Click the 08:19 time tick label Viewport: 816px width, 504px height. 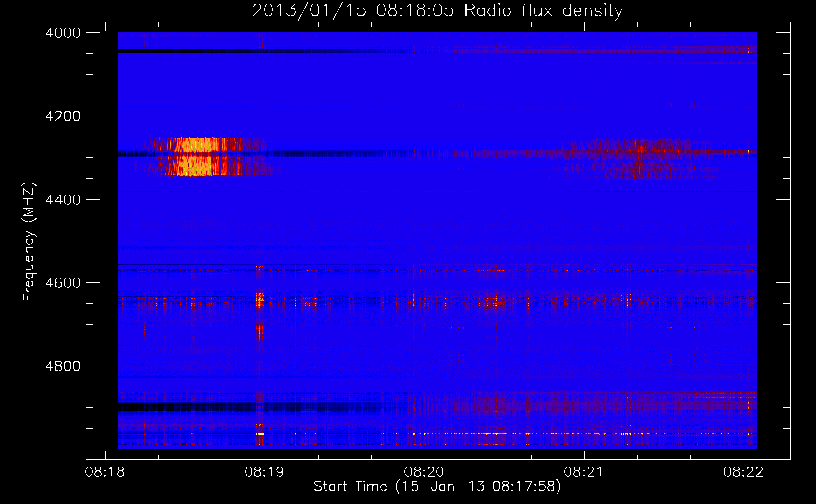(265, 472)
